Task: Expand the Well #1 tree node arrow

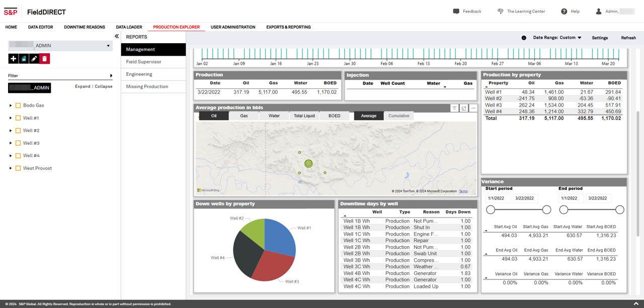Action: click(11, 118)
